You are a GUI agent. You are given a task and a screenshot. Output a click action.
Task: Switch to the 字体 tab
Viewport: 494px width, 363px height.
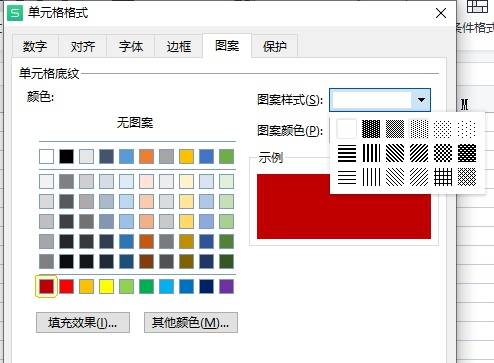[131, 47]
